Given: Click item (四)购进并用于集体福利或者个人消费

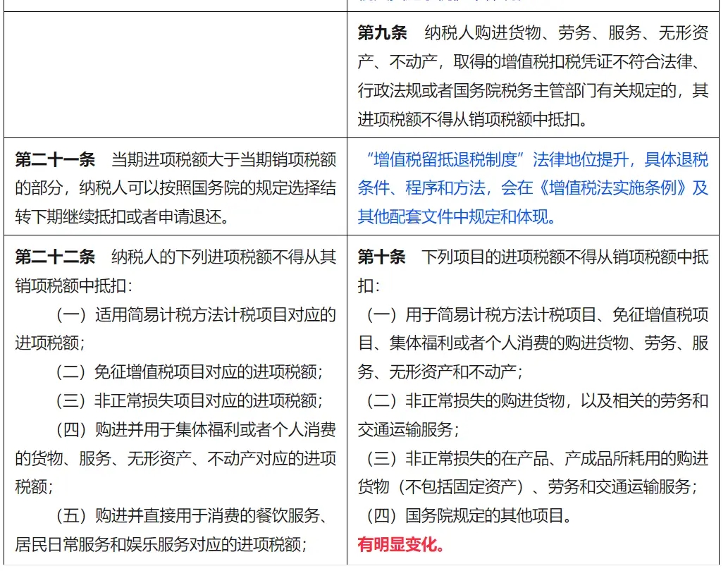Looking at the screenshot, I should click(195, 430).
